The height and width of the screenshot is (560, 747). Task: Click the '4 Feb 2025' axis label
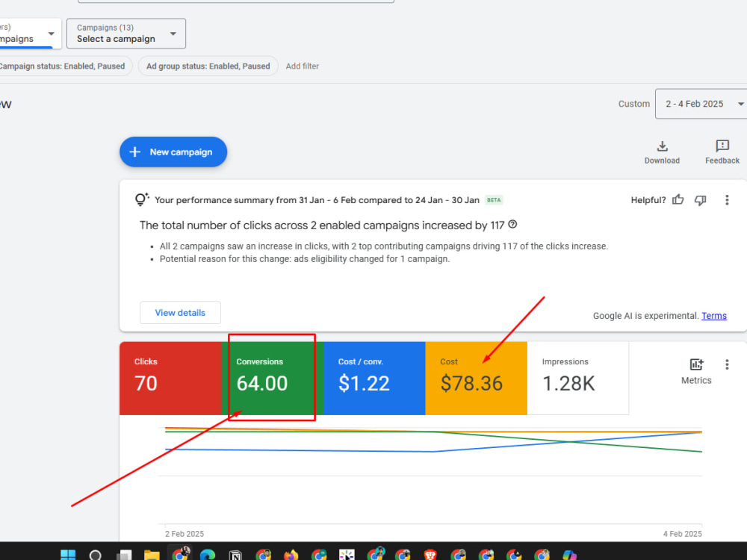[x=682, y=534]
